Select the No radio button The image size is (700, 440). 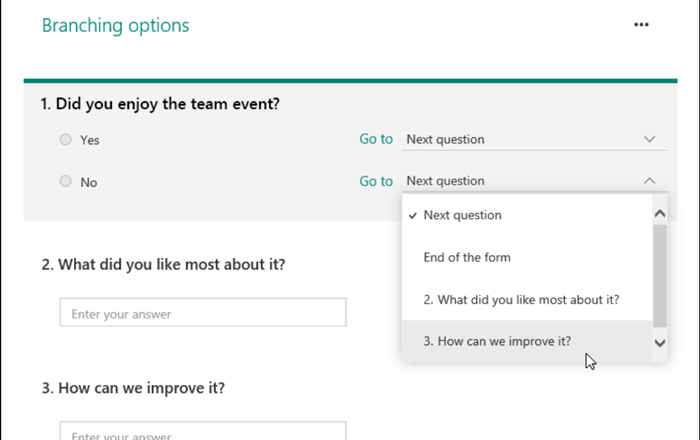click(x=66, y=182)
